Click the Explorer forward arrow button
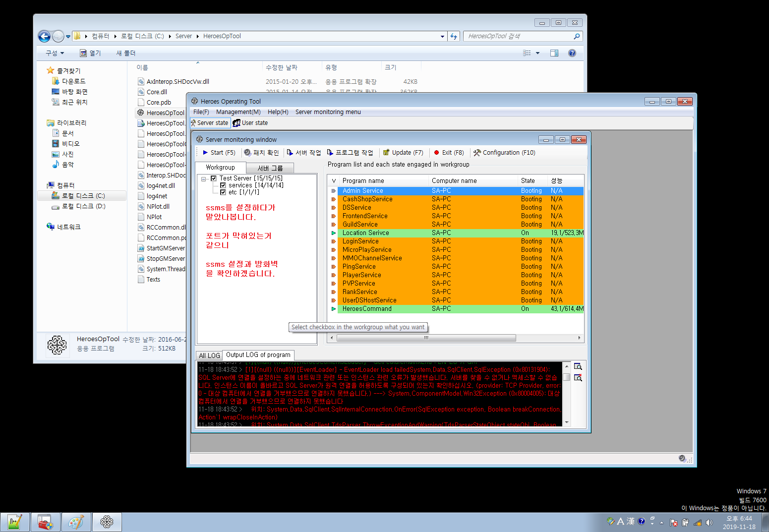 (58, 36)
